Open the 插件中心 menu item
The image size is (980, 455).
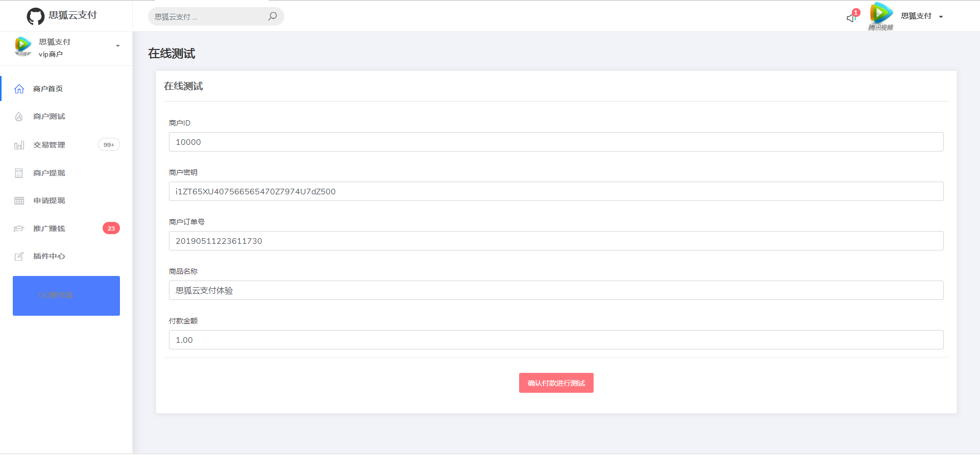pyautogui.click(x=49, y=257)
